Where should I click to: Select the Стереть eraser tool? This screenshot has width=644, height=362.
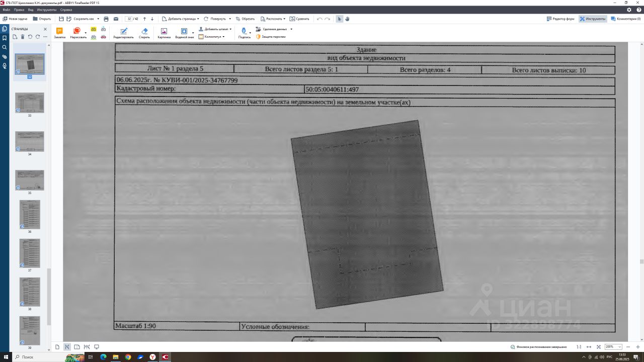coord(144,33)
